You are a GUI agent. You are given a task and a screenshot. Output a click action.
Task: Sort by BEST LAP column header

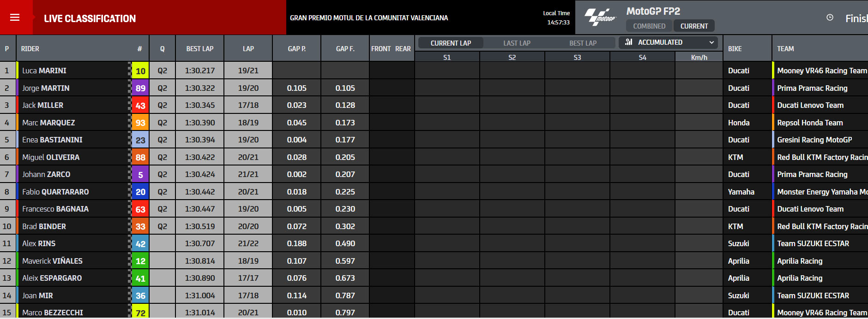coord(200,48)
